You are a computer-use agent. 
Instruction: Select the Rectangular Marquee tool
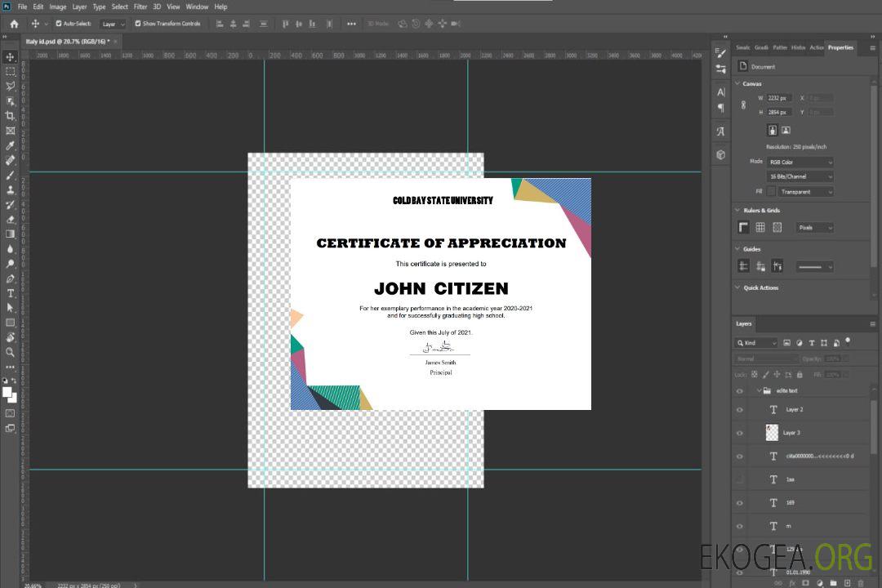[x=10, y=72]
